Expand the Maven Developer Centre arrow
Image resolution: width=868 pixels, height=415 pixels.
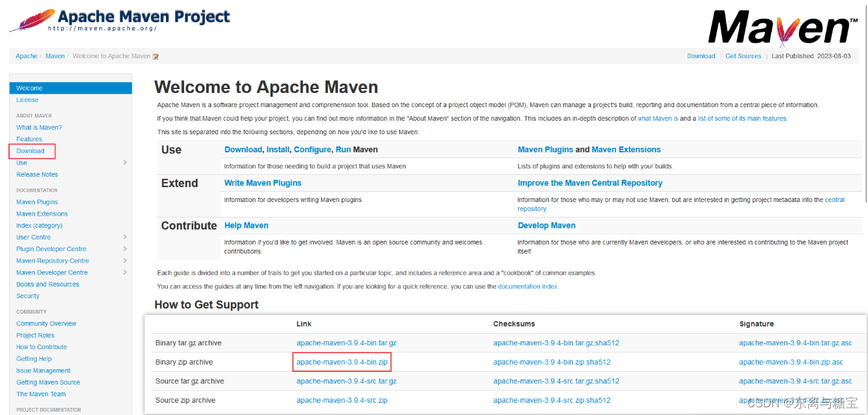coord(125,272)
